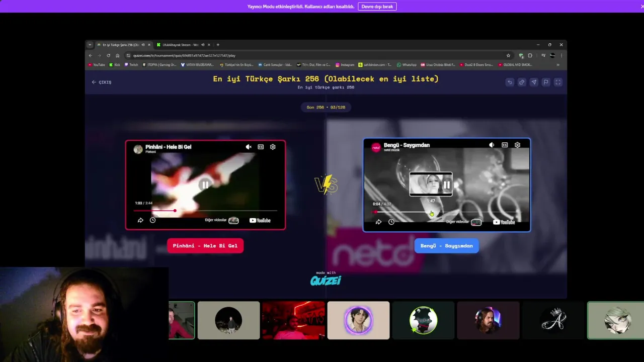Switch to the UfukAlbayrak Stream browser tab
Image resolution: width=644 pixels, height=362 pixels.
183,45
